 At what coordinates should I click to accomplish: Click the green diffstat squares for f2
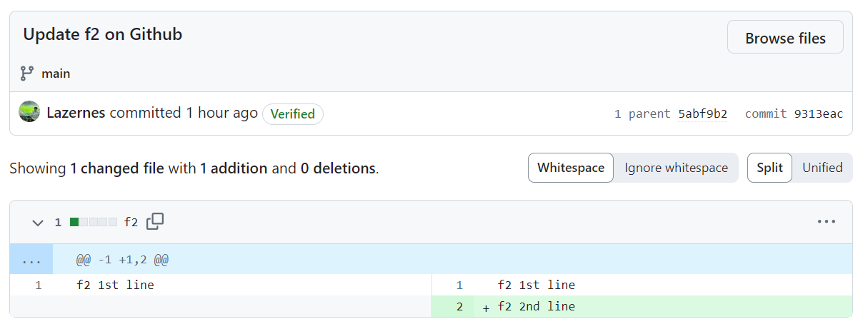click(x=94, y=222)
